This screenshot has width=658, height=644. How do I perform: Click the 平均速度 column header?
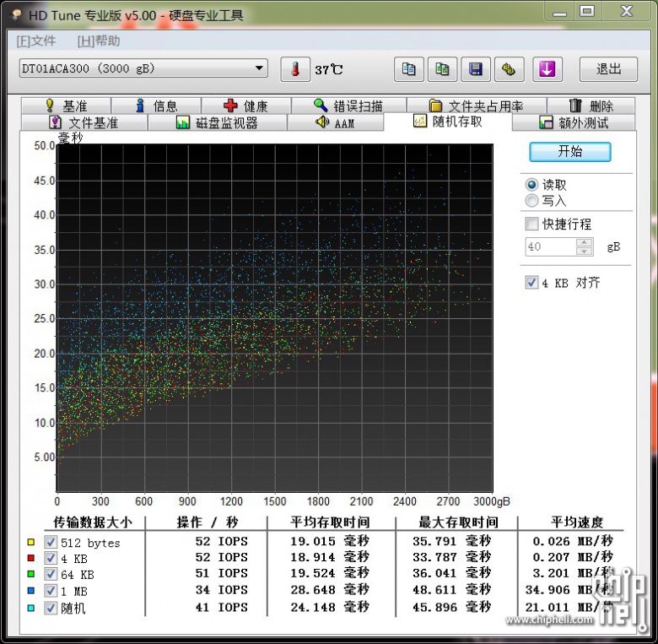577,522
